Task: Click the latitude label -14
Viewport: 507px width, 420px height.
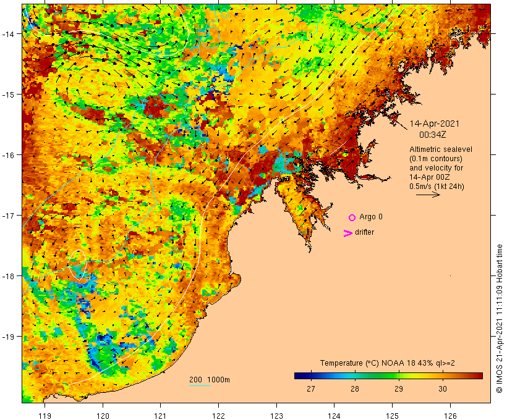Action: coord(8,34)
